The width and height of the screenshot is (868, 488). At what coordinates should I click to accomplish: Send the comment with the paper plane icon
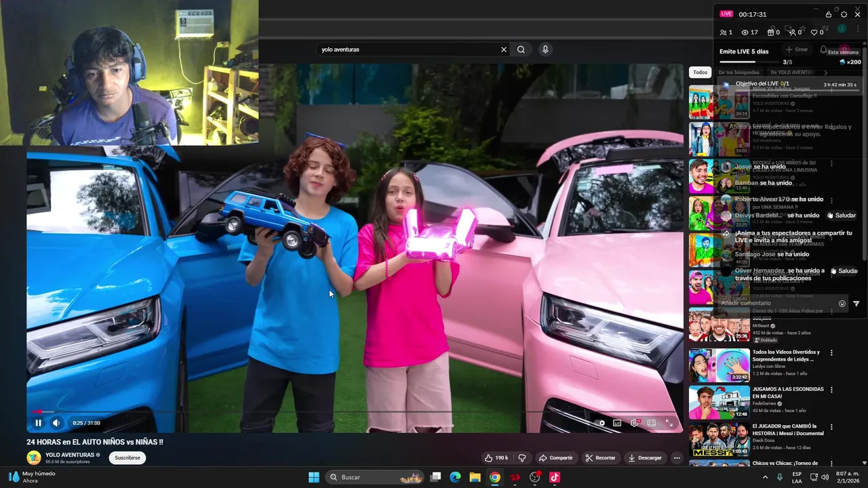856,304
